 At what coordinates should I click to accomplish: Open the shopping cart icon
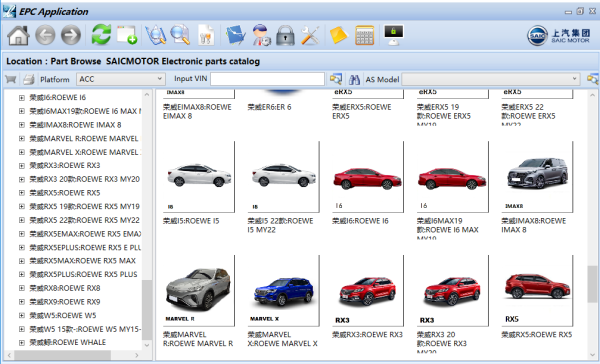coord(11,79)
